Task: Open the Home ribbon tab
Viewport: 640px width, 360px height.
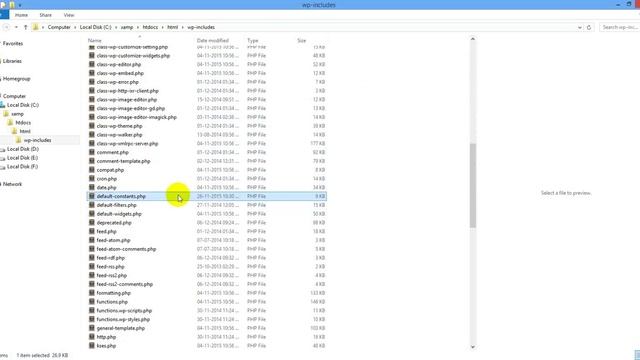Action: 21,15
